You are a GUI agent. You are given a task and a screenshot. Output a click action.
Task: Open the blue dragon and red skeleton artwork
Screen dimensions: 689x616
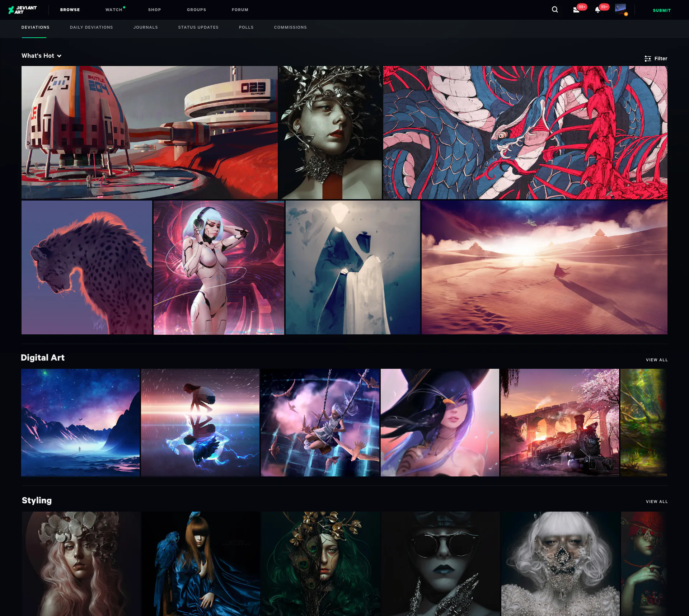pyautogui.click(x=525, y=132)
